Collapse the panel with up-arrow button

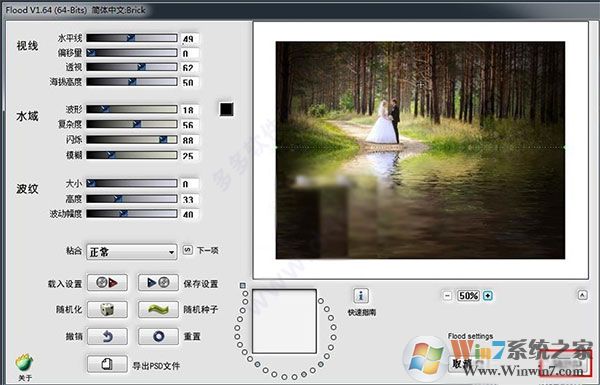pyautogui.click(x=582, y=295)
